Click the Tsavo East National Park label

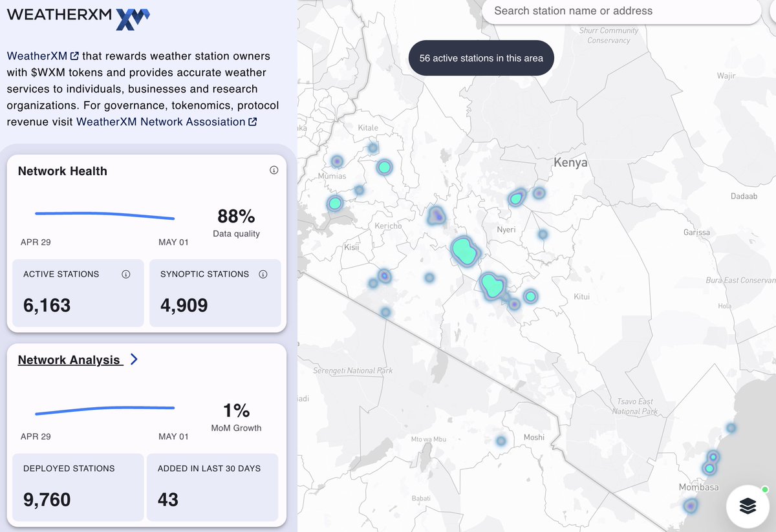(x=635, y=406)
